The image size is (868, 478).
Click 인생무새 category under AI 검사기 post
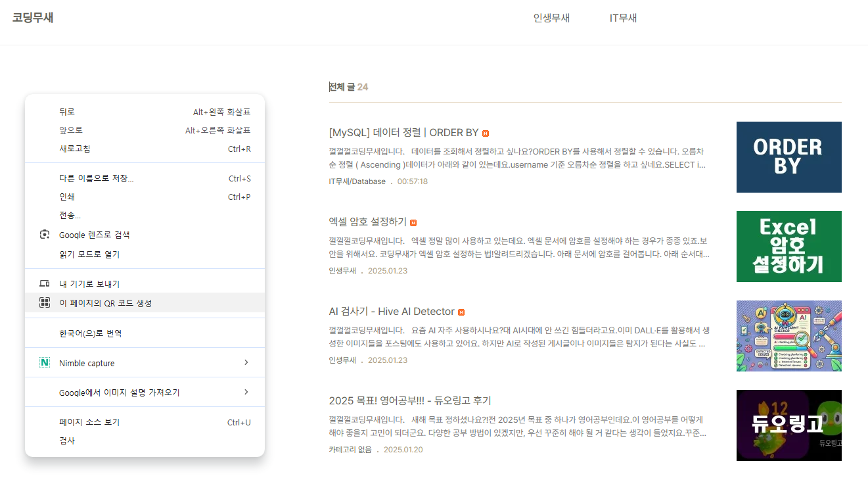[x=342, y=360]
